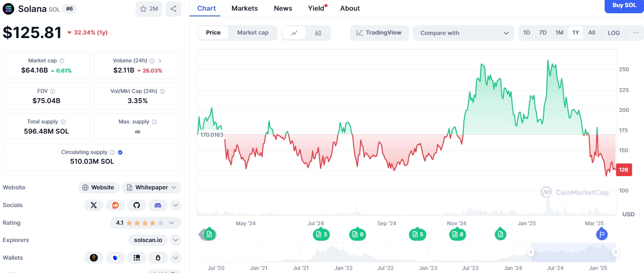This screenshot has height=273, width=644.
Task: Toggle LOG scale on chart
Action: (x=614, y=33)
